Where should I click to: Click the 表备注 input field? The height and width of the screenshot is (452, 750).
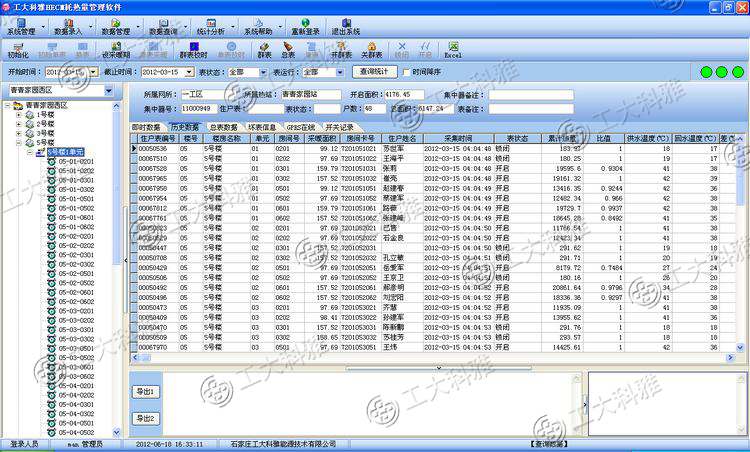531,109
